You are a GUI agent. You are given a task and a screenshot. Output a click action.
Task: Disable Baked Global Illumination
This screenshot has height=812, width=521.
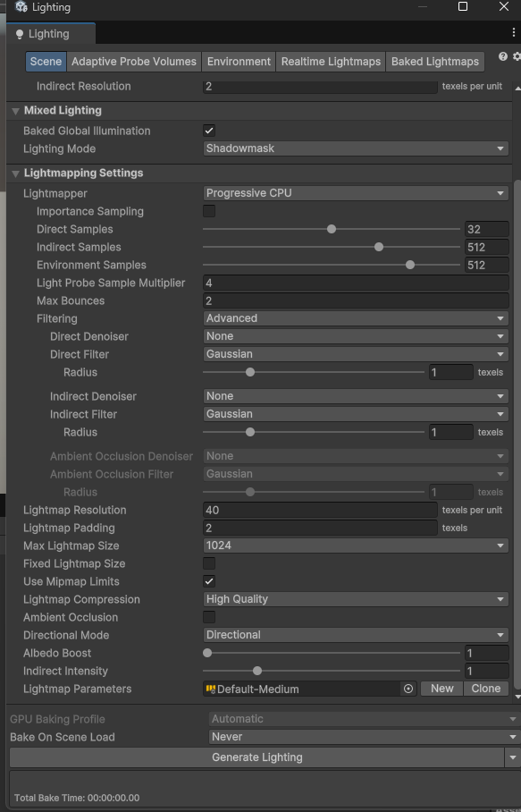click(208, 130)
